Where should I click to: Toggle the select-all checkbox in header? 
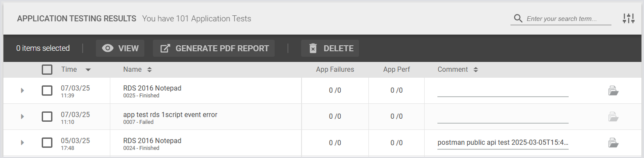click(x=47, y=70)
